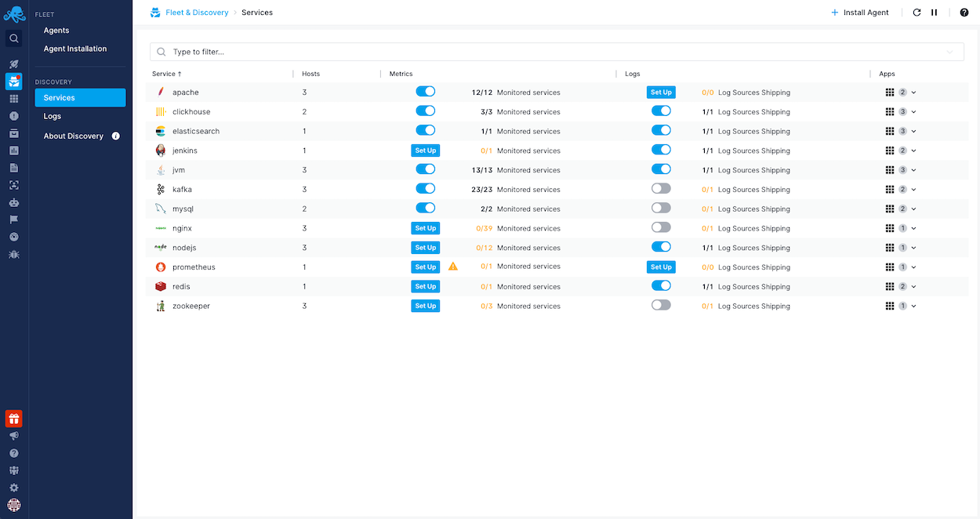Screen dimensions: 980x519
Task: Expand the apps chevron for mysql
Action: 914,209
